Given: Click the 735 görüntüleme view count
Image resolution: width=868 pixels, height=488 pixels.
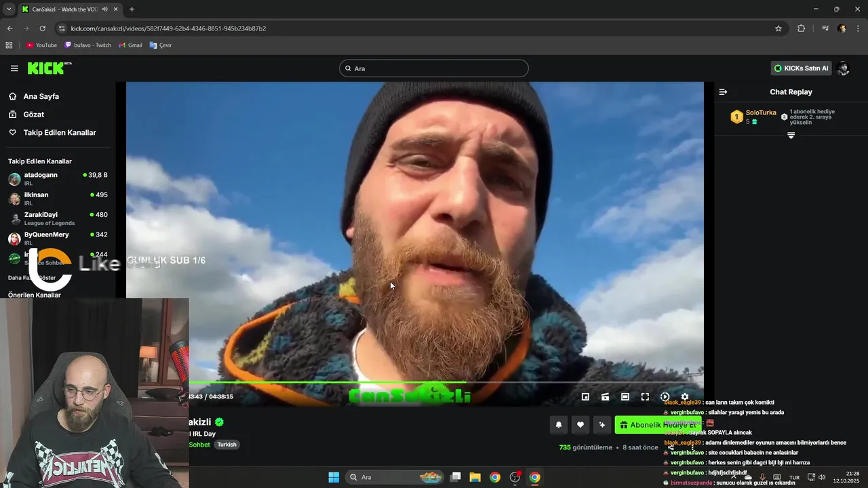Looking at the screenshot, I should click(585, 447).
